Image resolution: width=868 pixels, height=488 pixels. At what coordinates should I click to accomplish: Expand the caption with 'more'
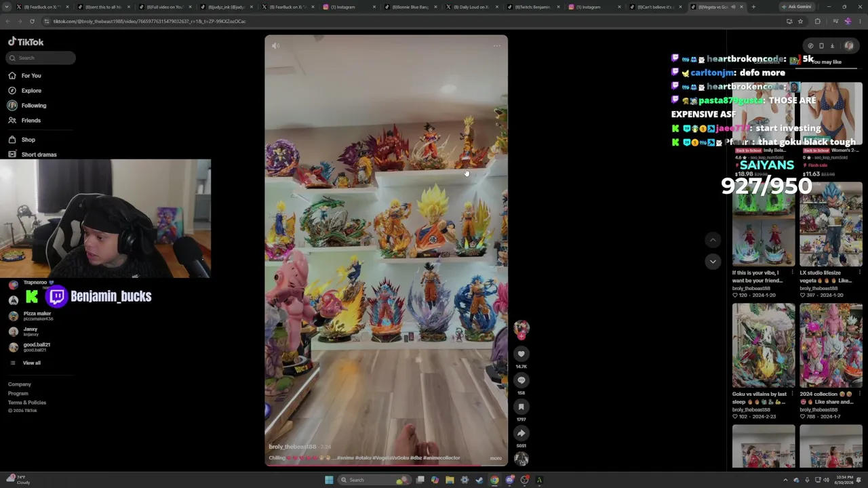(x=496, y=458)
